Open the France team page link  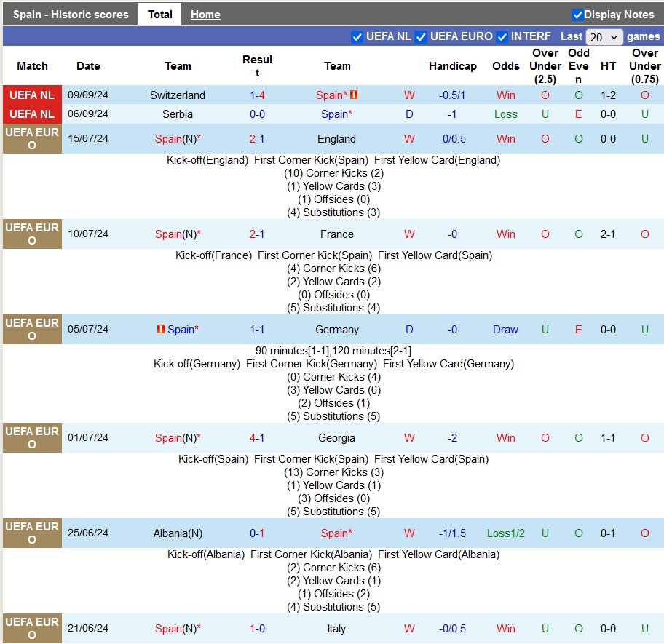tap(337, 234)
